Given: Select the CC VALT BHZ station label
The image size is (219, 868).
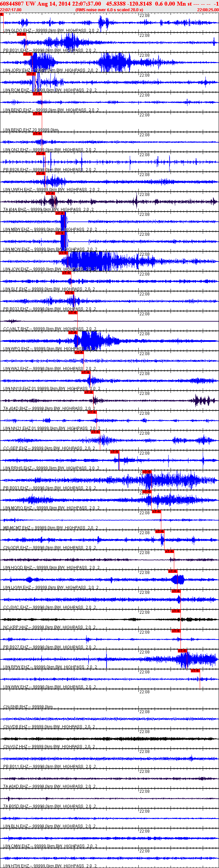Looking at the screenshot, I should (50, 329).
